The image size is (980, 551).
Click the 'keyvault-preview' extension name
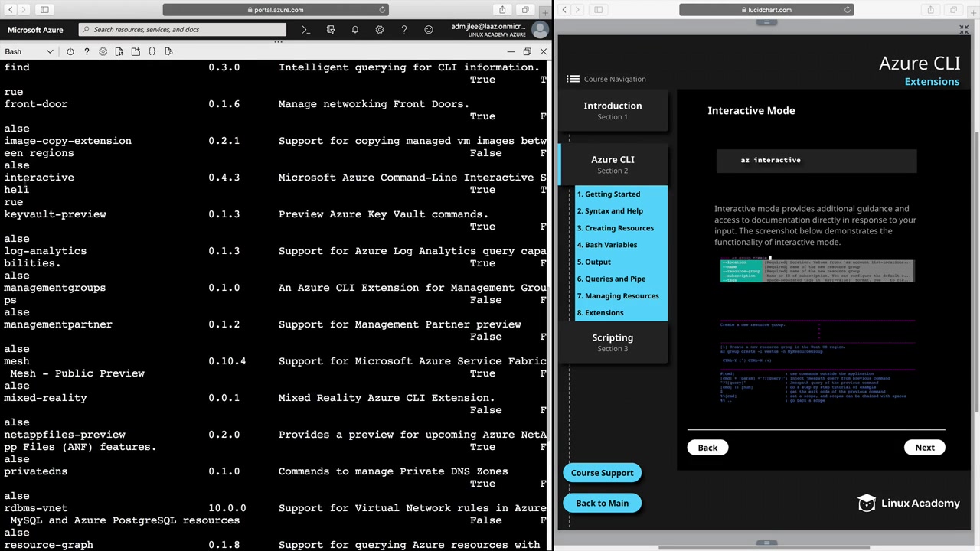point(55,214)
